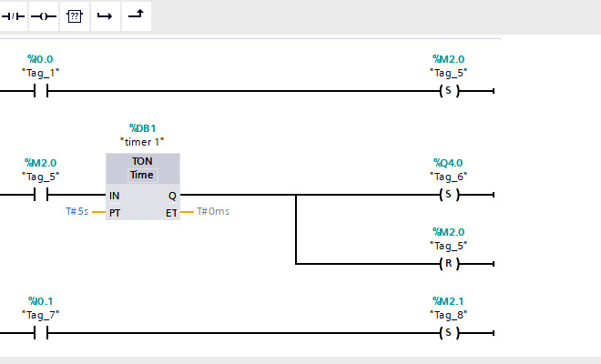Screen dimensions: 601x364
Task: Select the %M2.0 Tag_5 contact before timer
Action: [41, 195]
